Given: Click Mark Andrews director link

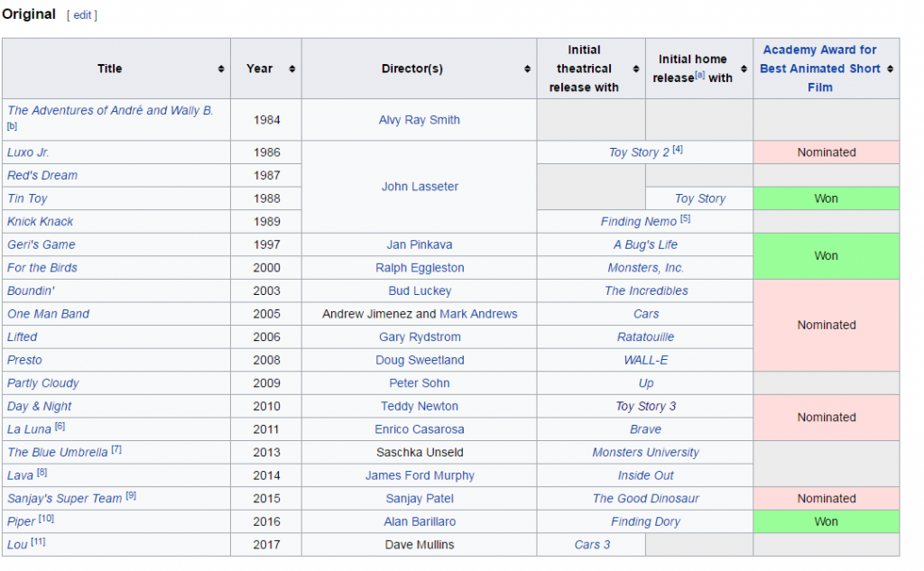Looking at the screenshot, I should point(478,314).
